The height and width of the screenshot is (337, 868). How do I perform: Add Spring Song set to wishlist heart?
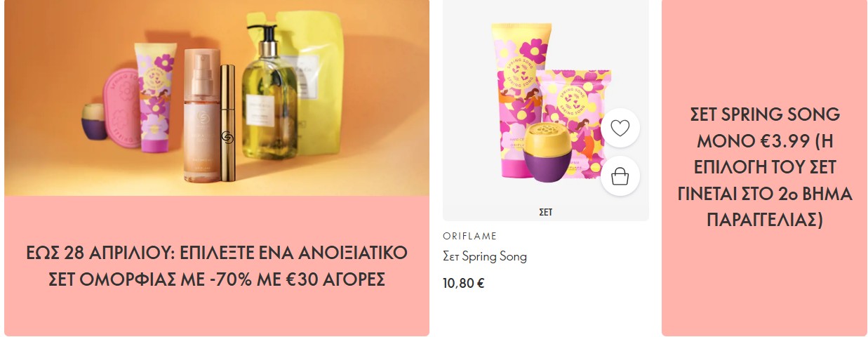click(620, 128)
